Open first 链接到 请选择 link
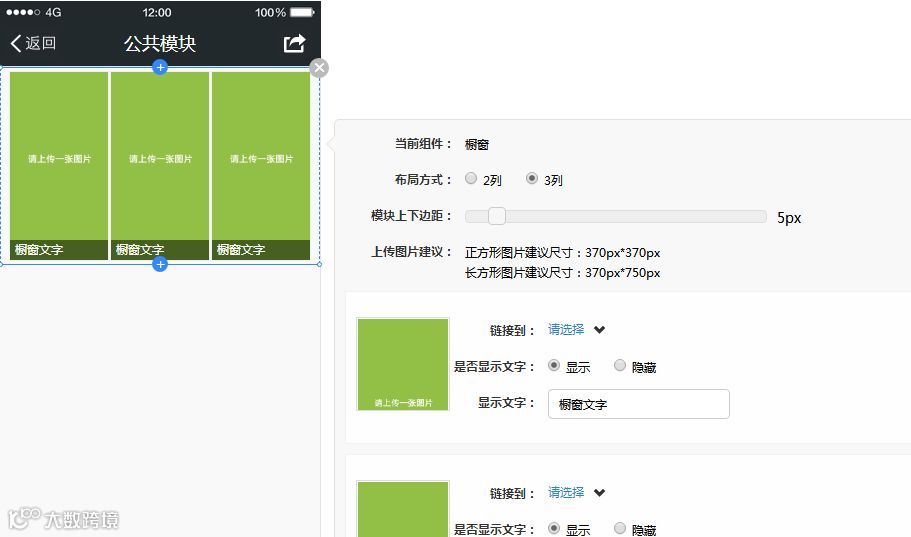The image size is (911, 537). (x=566, y=330)
